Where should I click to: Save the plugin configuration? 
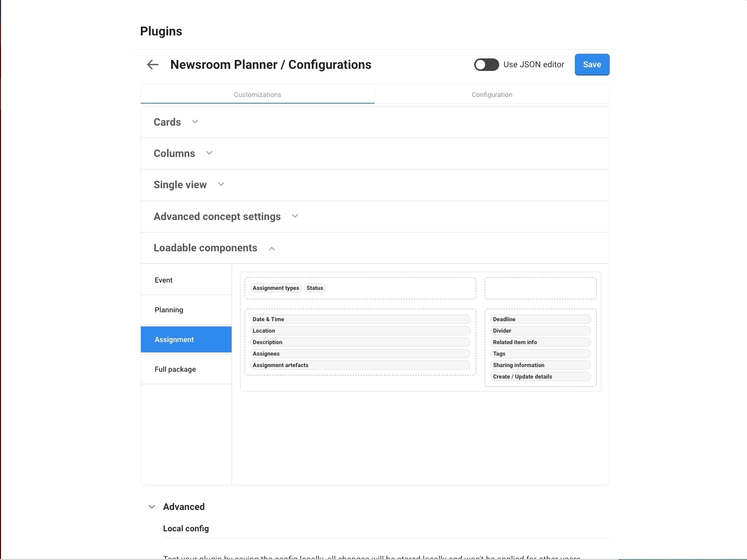point(592,65)
